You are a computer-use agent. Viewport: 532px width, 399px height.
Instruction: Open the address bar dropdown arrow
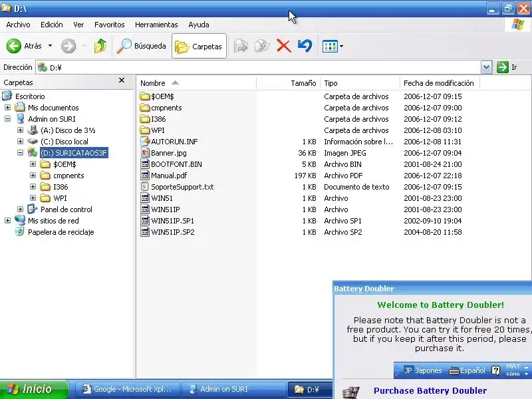pyautogui.click(x=486, y=68)
